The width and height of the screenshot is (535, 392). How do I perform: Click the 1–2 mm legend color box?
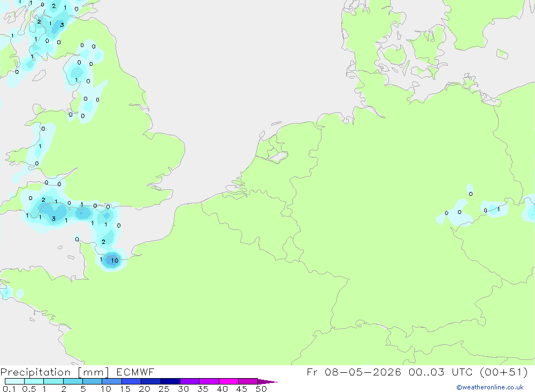tap(53, 381)
